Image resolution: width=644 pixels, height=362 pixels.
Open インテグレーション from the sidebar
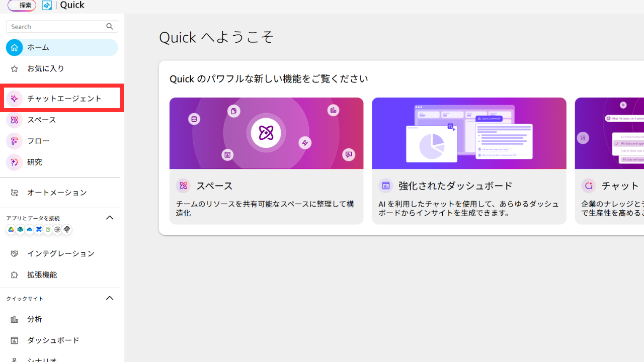click(x=60, y=254)
